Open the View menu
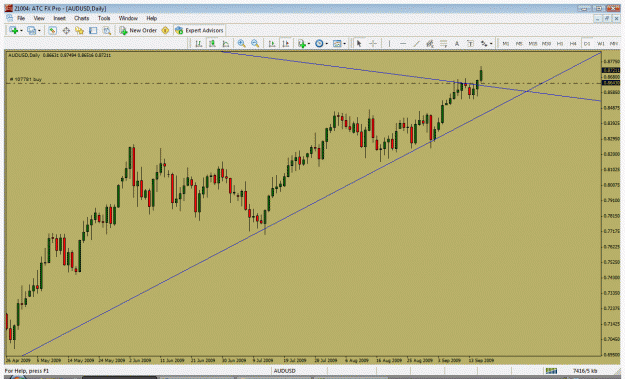This screenshot has width=625, height=379. tap(39, 18)
